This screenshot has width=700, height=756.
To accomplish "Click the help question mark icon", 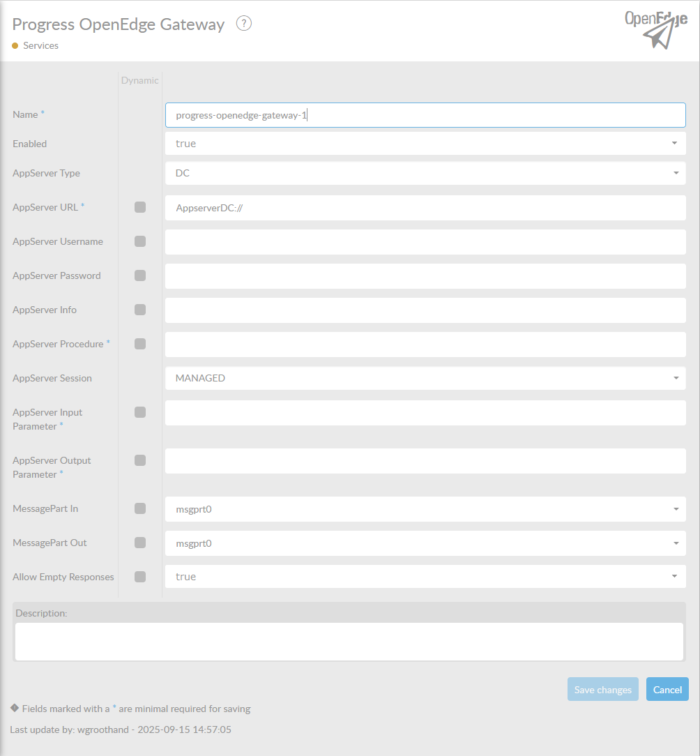I will (x=243, y=23).
